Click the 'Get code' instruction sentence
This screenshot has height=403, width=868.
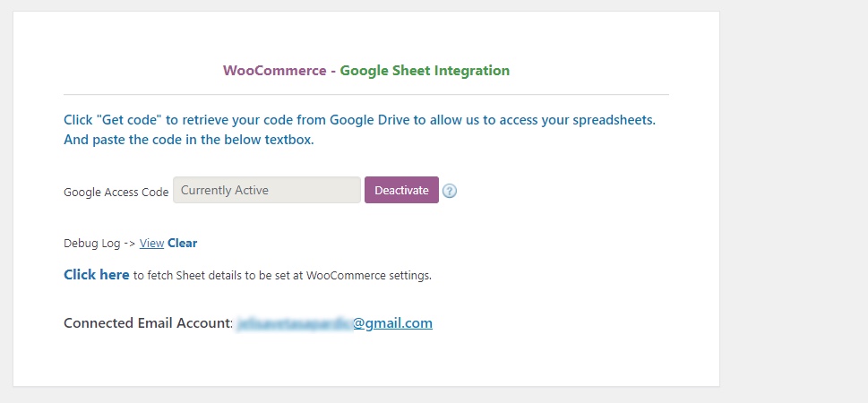tap(360, 120)
